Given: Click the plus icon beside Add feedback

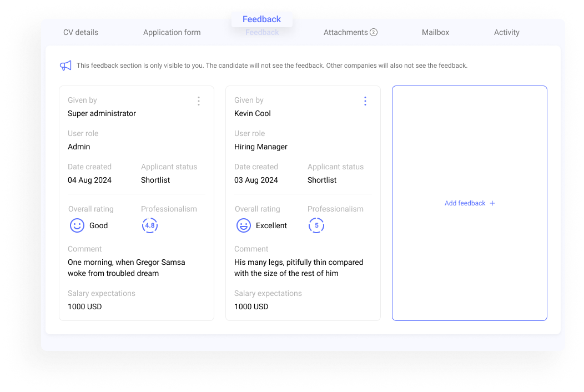Looking at the screenshot, I should [492, 203].
